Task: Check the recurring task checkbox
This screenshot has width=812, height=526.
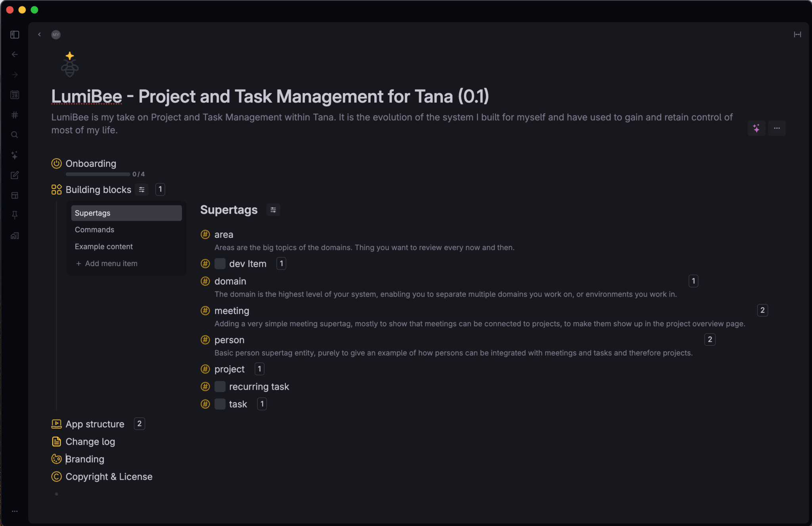Action: [220, 386]
